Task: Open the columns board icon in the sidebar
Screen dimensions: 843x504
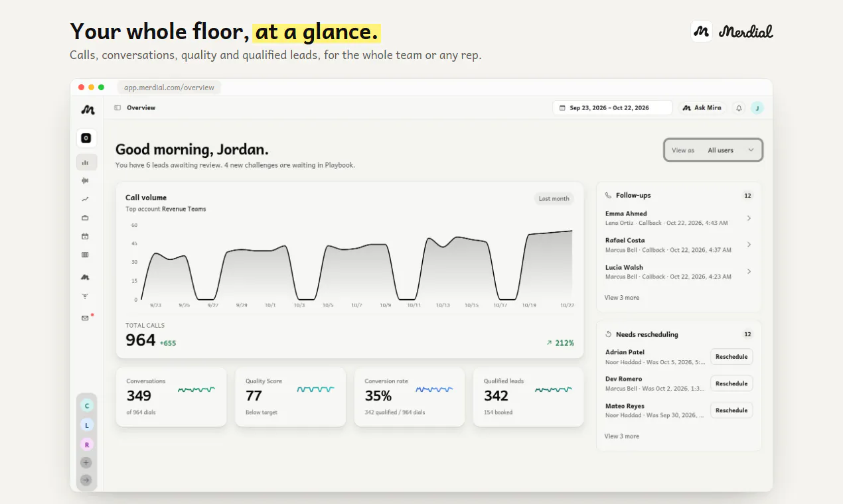Action: point(85,255)
